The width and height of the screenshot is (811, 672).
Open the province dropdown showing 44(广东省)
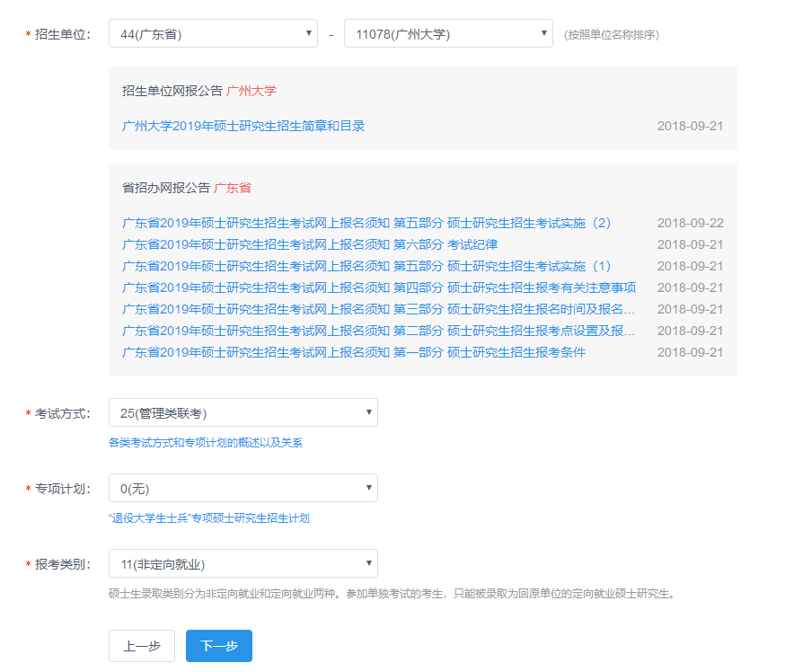(x=213, y=34)
